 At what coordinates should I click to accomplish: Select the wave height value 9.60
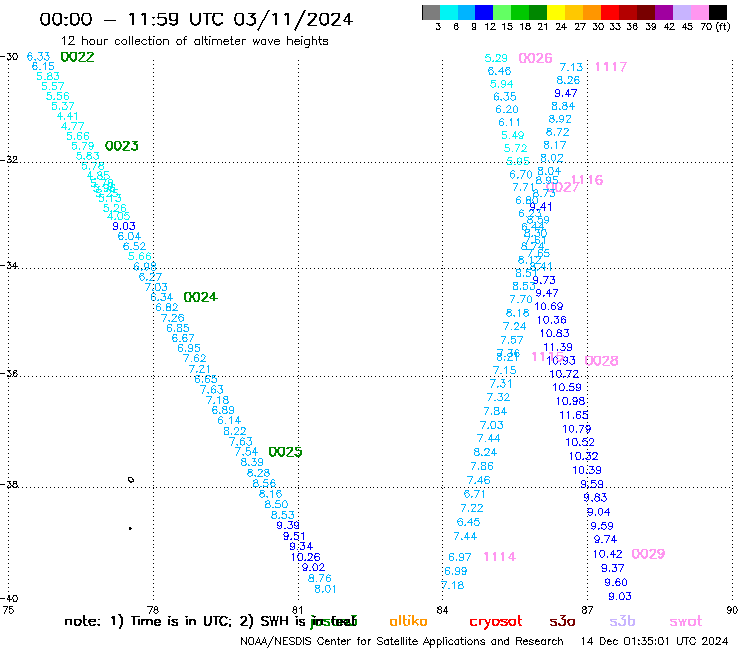click(x=616, y=582)
